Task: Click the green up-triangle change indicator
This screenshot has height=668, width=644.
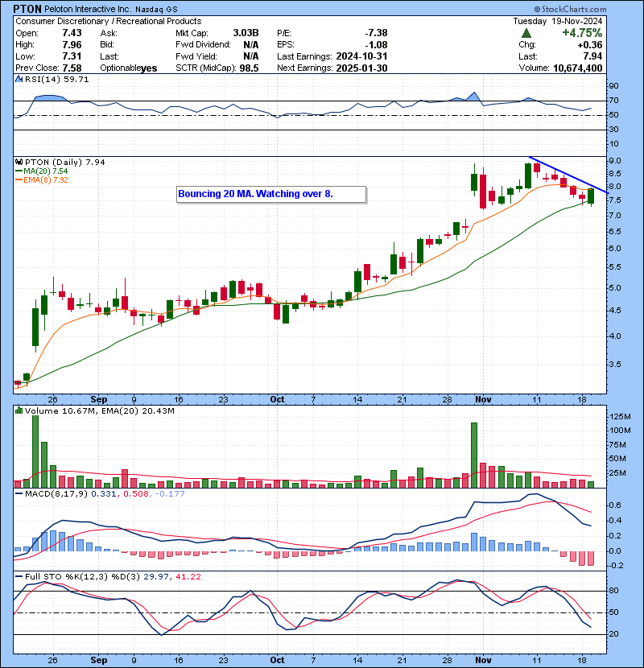Action: 526,33
